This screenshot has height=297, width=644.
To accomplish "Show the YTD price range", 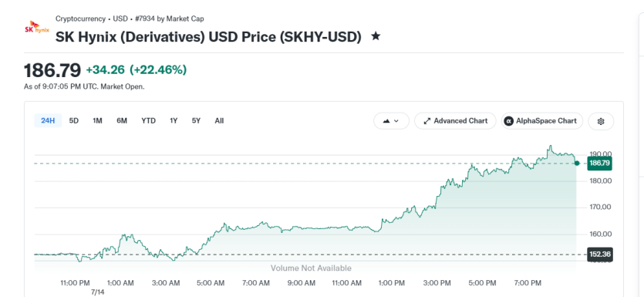I will coord(149,121).
